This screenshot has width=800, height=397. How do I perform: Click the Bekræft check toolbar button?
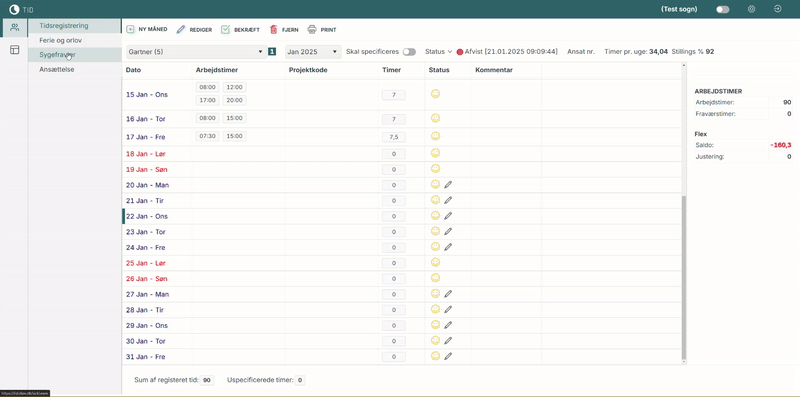(x=240, y=30)
